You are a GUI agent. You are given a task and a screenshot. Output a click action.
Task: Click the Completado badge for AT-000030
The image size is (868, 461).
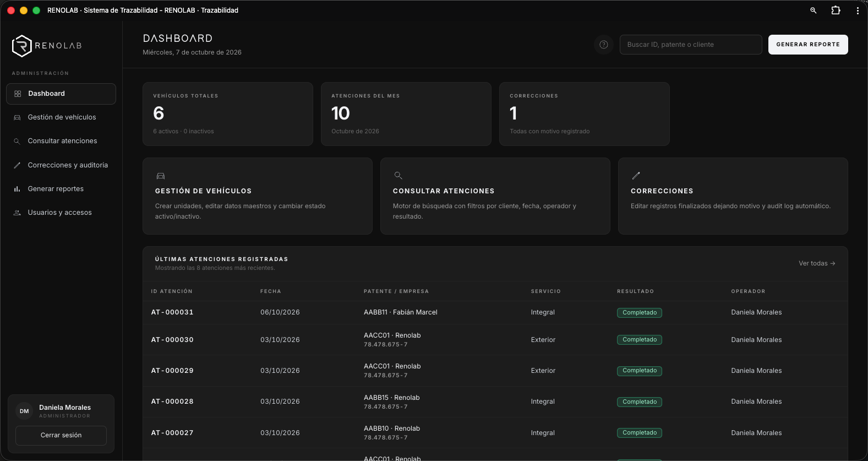point(640,340)
